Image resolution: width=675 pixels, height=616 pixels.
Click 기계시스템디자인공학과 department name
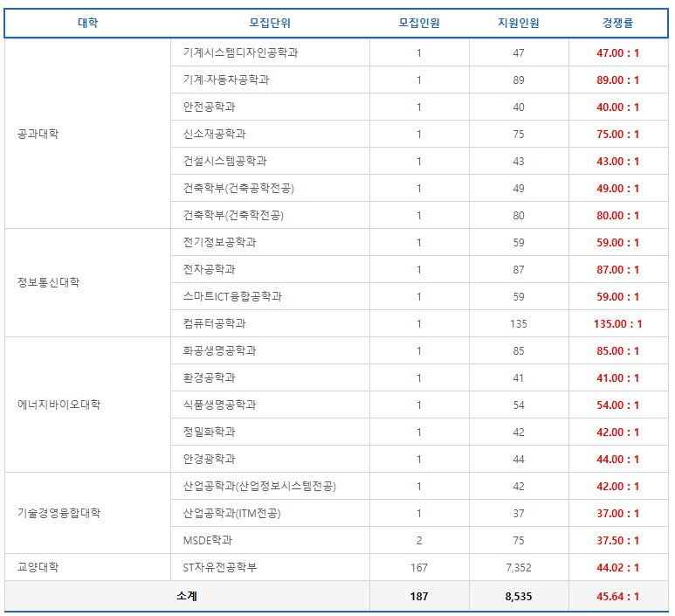[241, 52]
